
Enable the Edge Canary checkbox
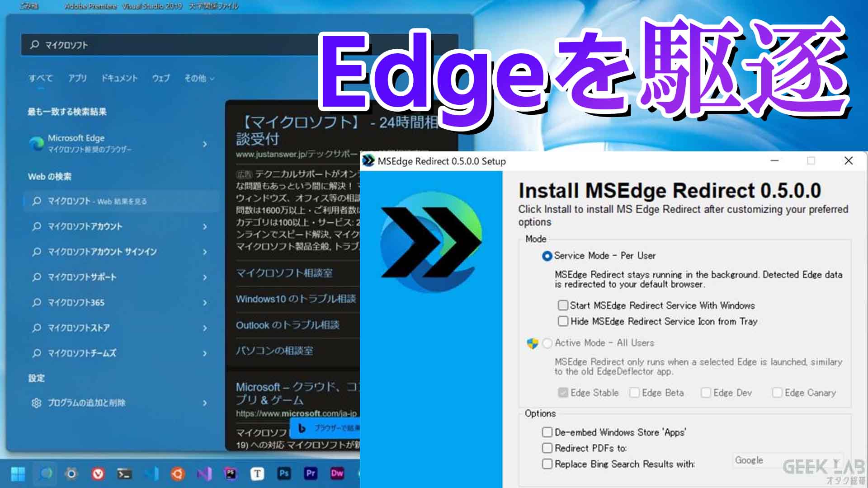click(x=777, y=393)
